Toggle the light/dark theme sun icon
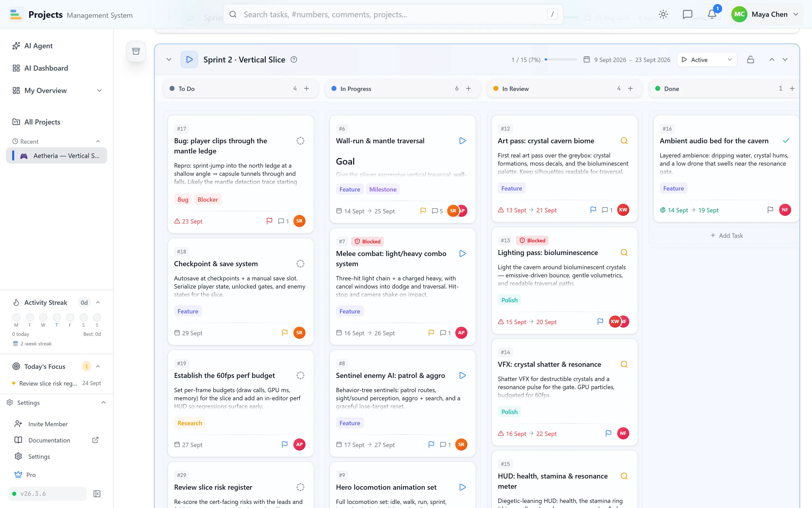This screenshot has height=508, width=812. [x=663, y=14]
